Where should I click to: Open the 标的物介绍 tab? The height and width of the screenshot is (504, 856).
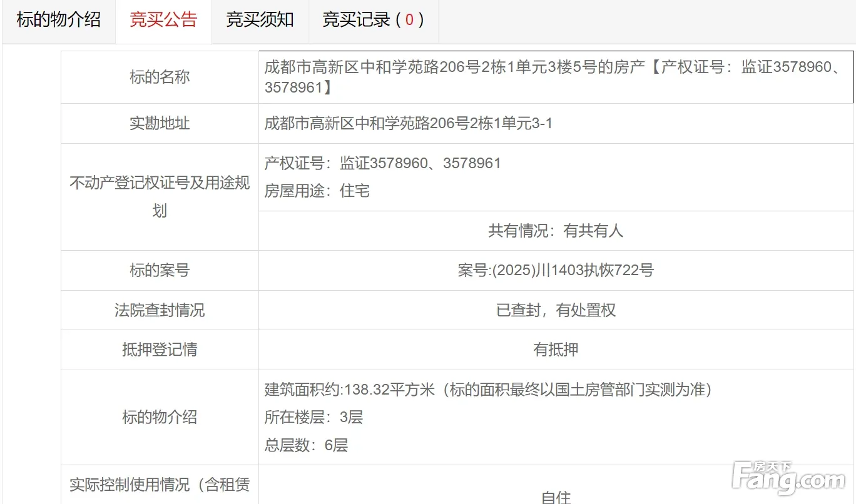(58, 20)
